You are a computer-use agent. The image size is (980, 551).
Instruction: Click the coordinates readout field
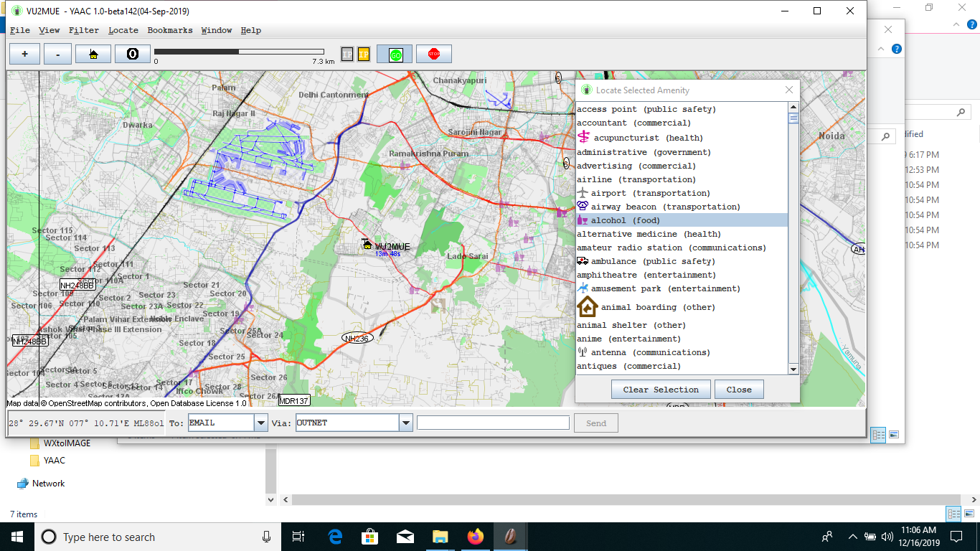tap(87, 423)
